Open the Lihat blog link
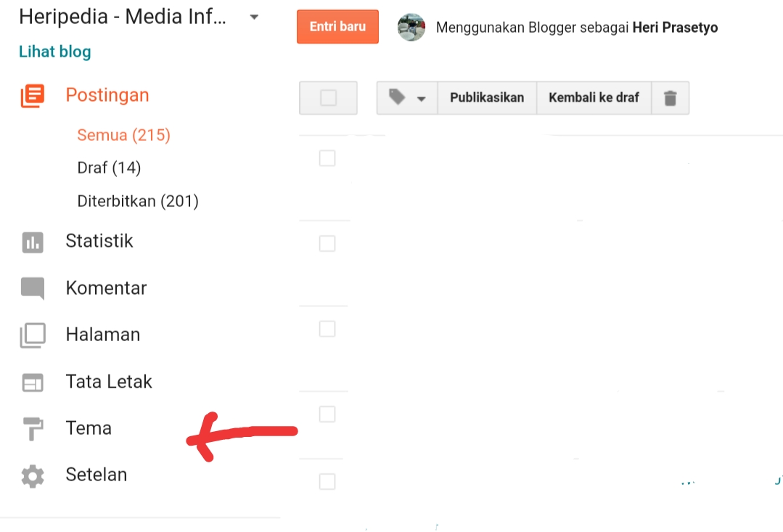Image resolution: width=783 pixels, height=532 pixels. pyautogui.click(x=55, y=52)
